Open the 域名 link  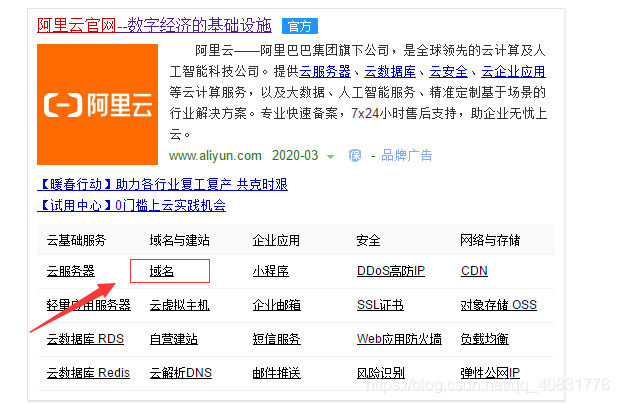pos(162,271)
